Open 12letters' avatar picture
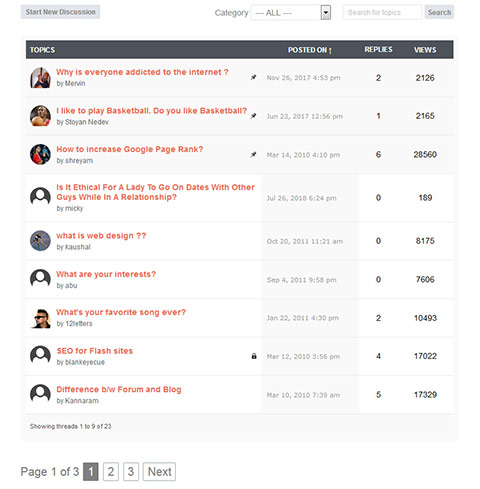 (40, 318)
